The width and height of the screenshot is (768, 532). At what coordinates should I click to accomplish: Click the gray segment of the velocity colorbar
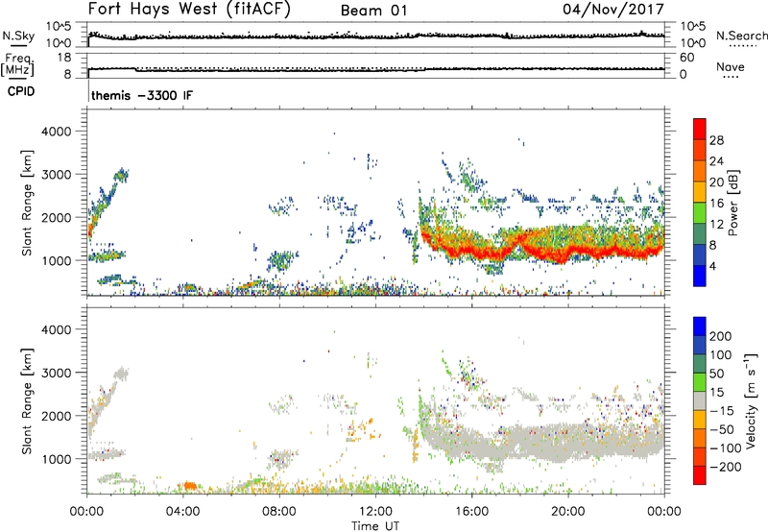pos(700,401)
